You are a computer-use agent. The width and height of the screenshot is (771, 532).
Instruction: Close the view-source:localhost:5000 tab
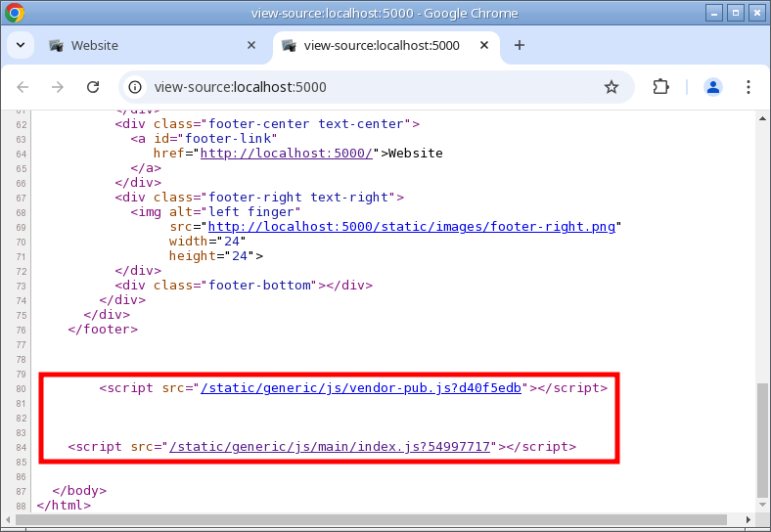coord(484,45)
